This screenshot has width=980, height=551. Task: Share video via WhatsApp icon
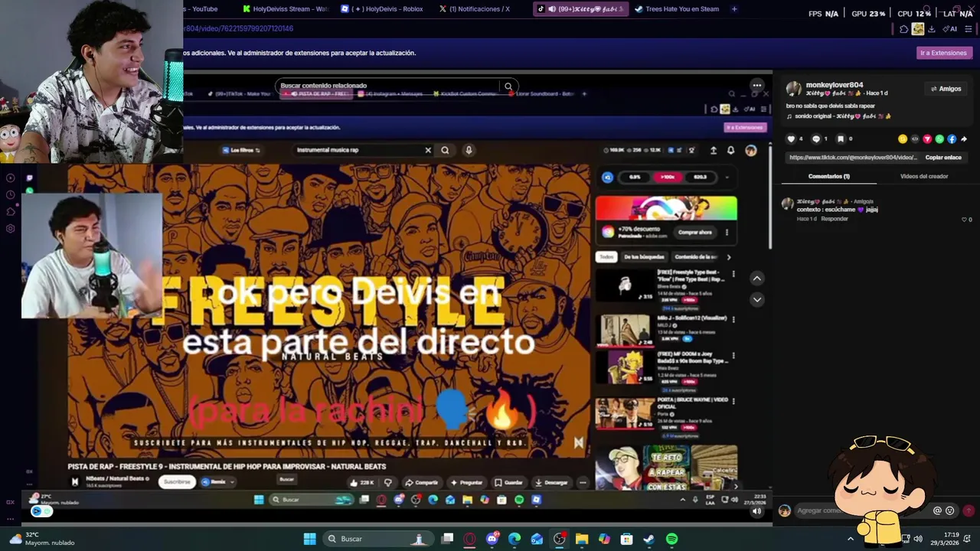click(939, 139)
